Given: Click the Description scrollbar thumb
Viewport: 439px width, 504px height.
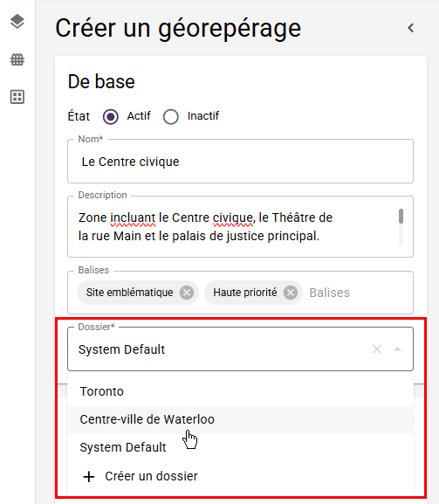Looking at the screenshot, I should [x=401, y=216].
